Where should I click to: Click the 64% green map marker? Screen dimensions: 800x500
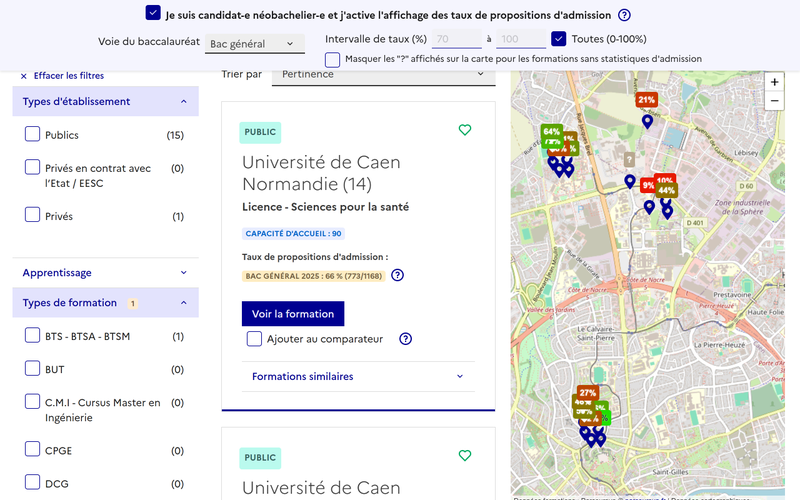click(550, 132)
